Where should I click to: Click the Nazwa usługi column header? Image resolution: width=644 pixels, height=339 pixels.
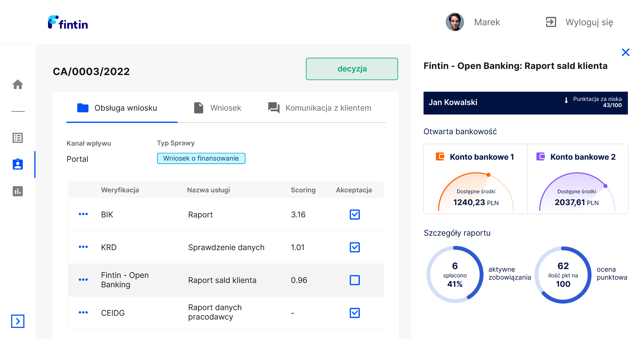(x=208, y=190)
